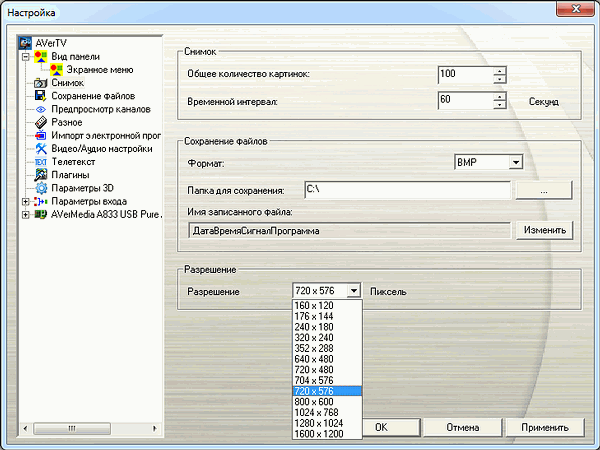
Task: Choose 704 x 576 from the list
Action: click(x=327, y=380)
